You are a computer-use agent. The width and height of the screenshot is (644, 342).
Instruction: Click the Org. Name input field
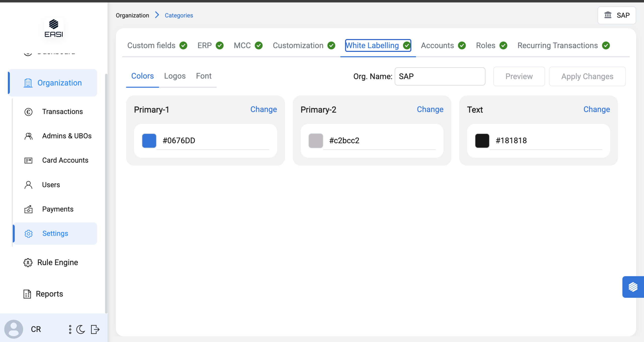[x=439, y=76]
